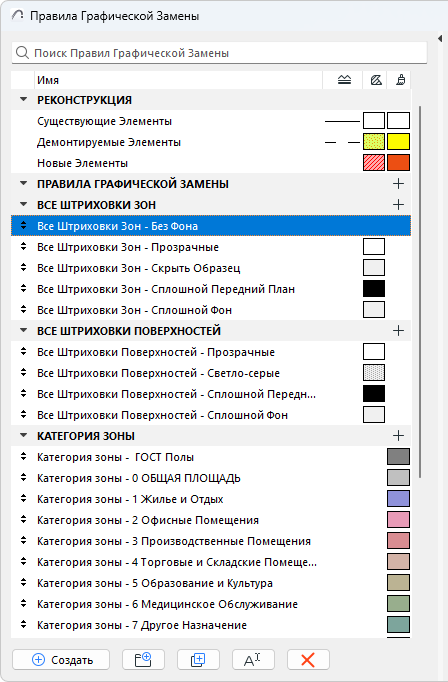
Task: Click dashed line preview of Демонтируемые Элементы
Action: tap(342, 142)
